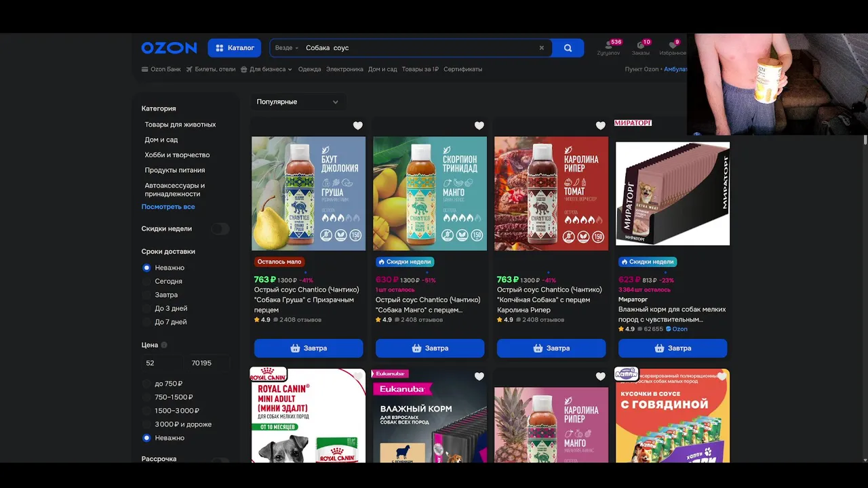
Task: Favorite the Собака Манго sauce heart
Action: tap(479, 125)
